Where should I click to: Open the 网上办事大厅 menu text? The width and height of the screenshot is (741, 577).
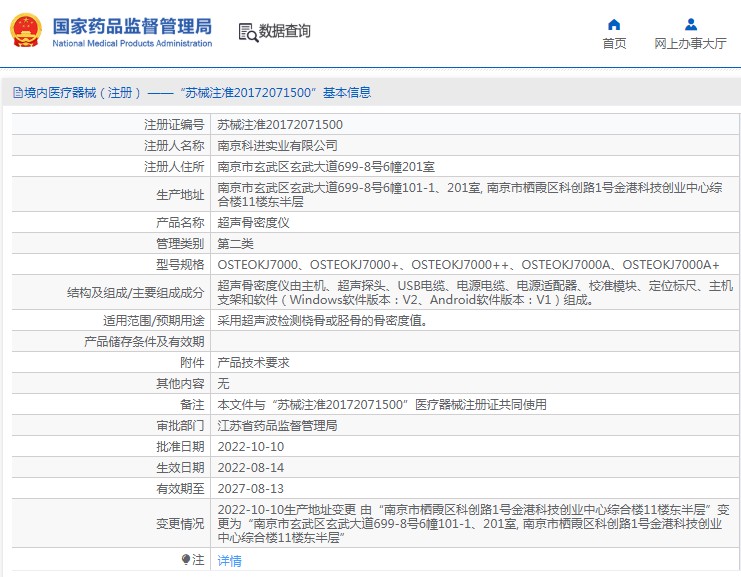[x=690, y=44]
